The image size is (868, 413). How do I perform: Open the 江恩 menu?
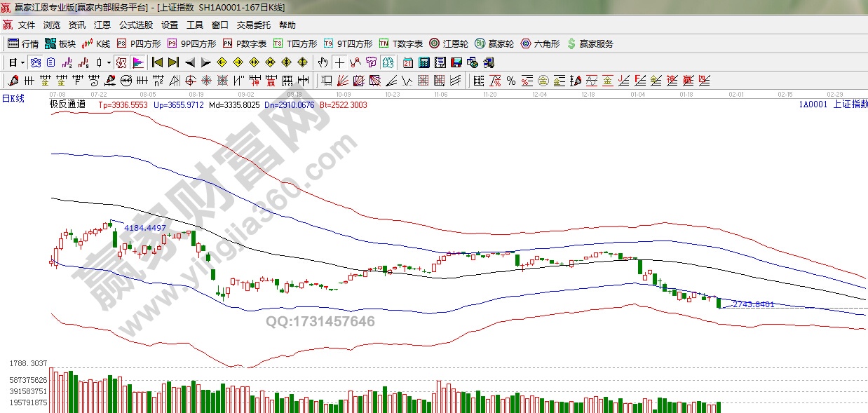[102, 25]
